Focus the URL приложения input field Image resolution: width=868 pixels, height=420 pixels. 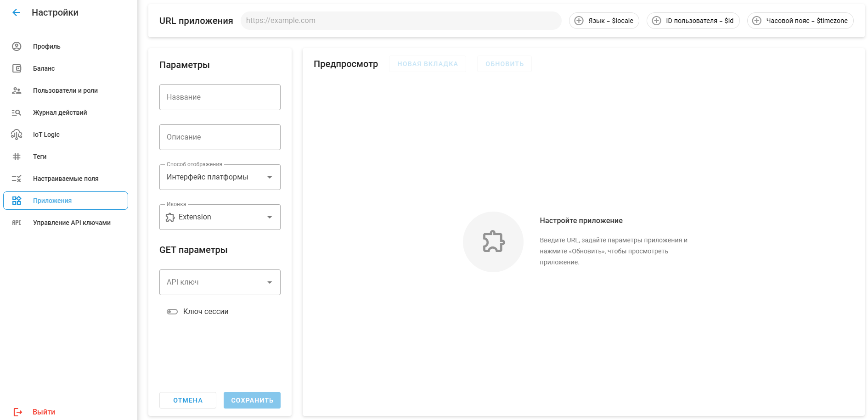point(400,21)
